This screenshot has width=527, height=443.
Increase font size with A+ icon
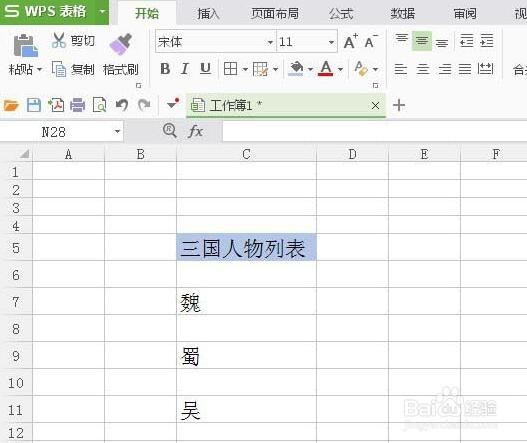pos(351,41)
